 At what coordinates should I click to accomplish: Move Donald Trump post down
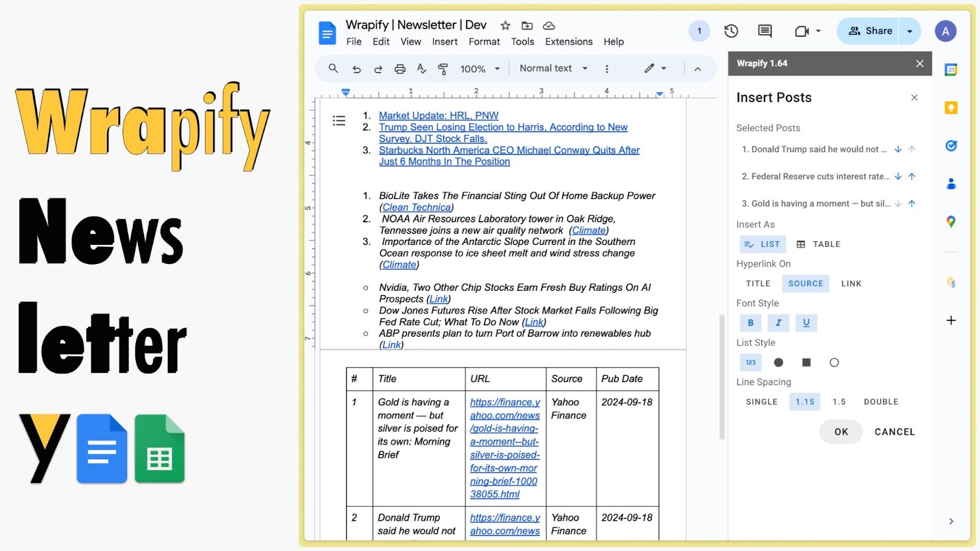[898, 149]
